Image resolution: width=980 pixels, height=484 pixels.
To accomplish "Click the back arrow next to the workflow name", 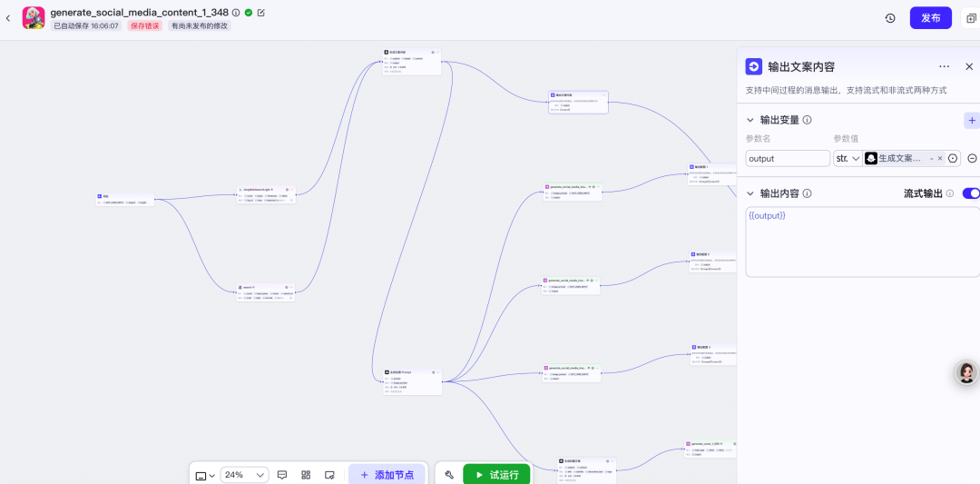I will coord(8,17).
